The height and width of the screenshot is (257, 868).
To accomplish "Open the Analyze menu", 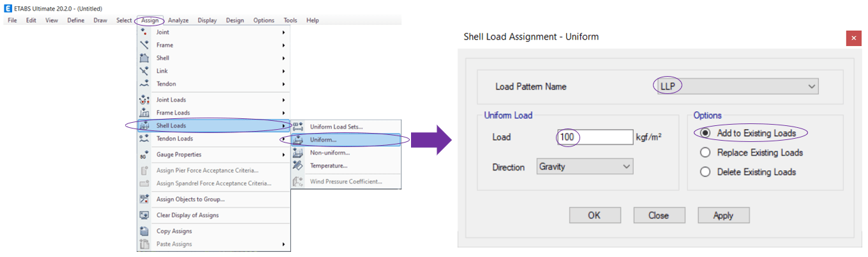I will click(x=178, y=20).
